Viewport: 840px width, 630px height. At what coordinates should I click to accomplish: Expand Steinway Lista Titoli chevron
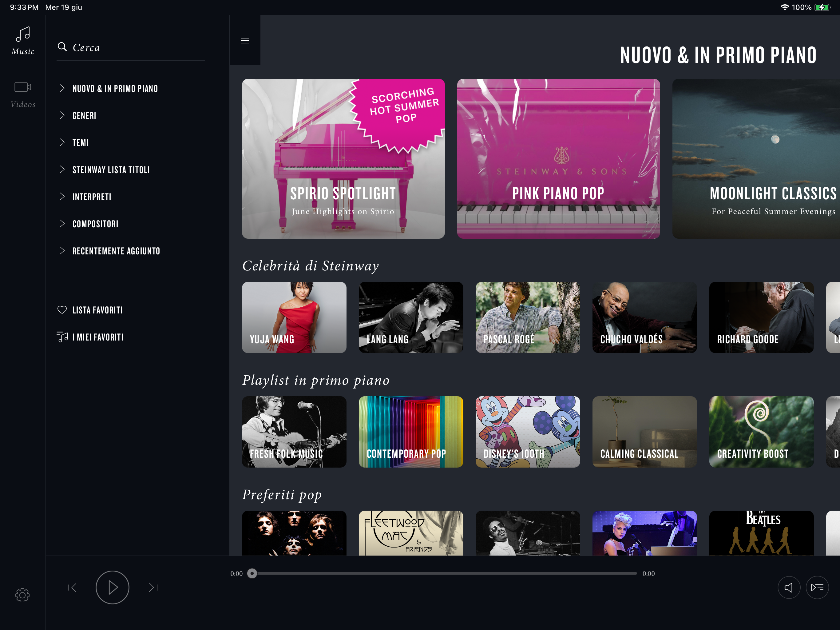click(x=62, y=169)
